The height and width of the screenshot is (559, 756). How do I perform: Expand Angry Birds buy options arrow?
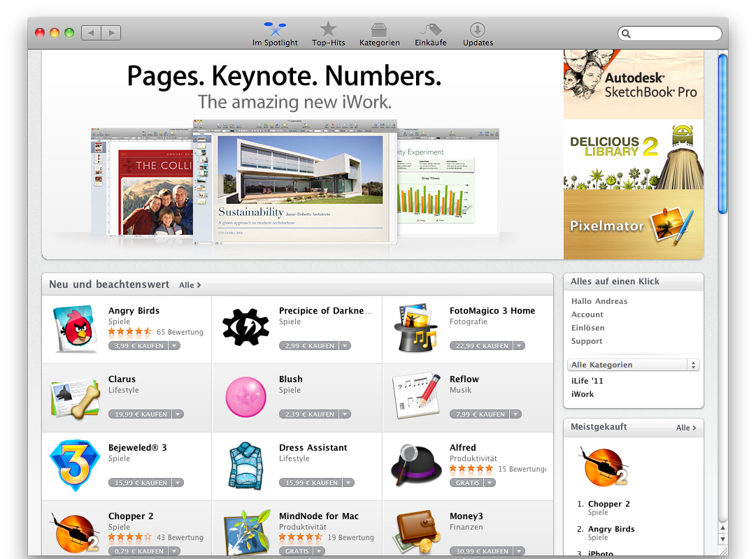pos(175,345)
